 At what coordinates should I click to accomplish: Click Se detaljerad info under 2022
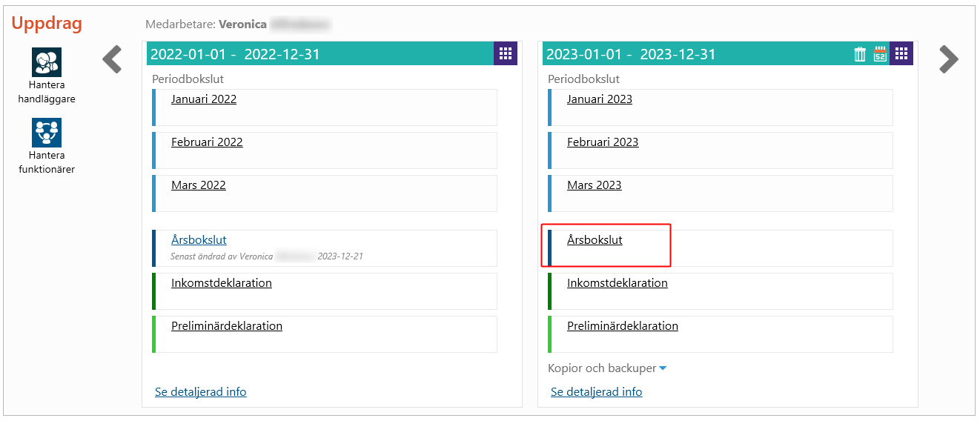[201, 392]
